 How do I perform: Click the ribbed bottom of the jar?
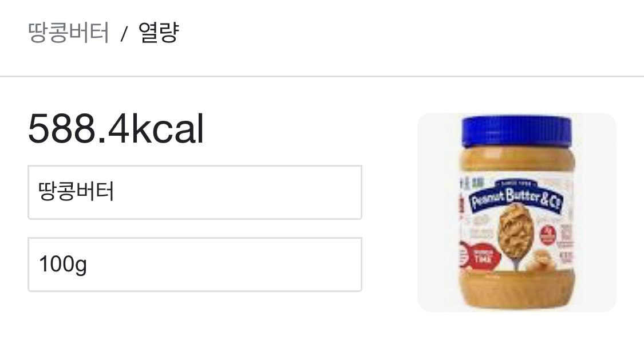tap(517, 290)
